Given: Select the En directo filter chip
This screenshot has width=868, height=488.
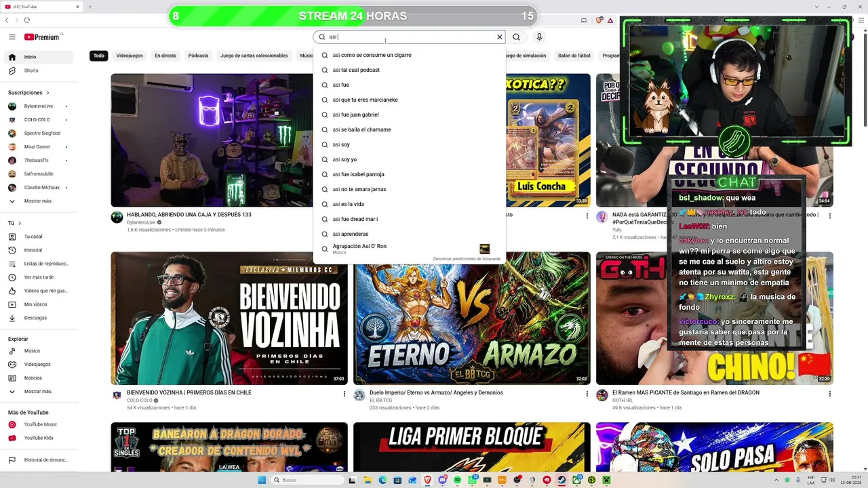Looking at the screenshot, I should pos(165,56).
